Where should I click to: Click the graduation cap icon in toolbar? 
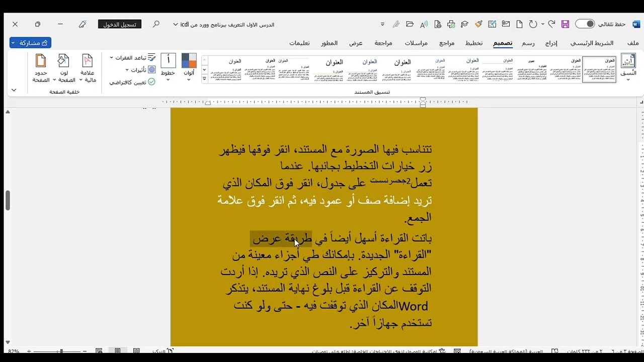465,24
